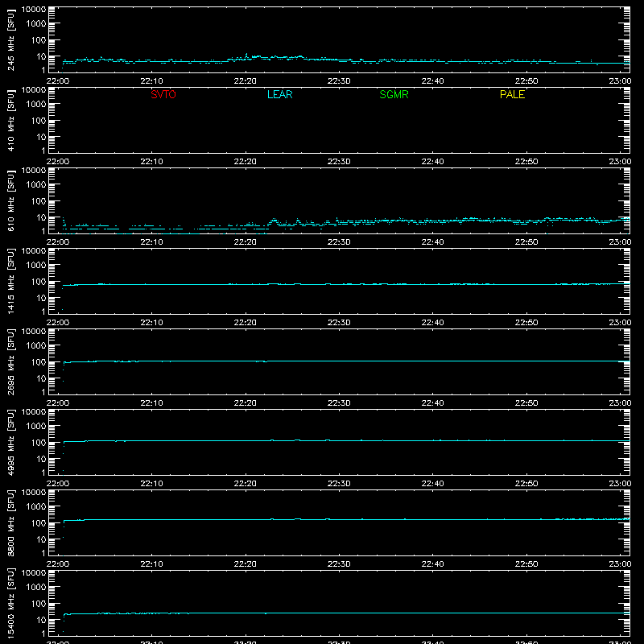Select the '610 MHz [SFU]' axis title
This screenshot has width=644, height=644.
tap(10, 200)
